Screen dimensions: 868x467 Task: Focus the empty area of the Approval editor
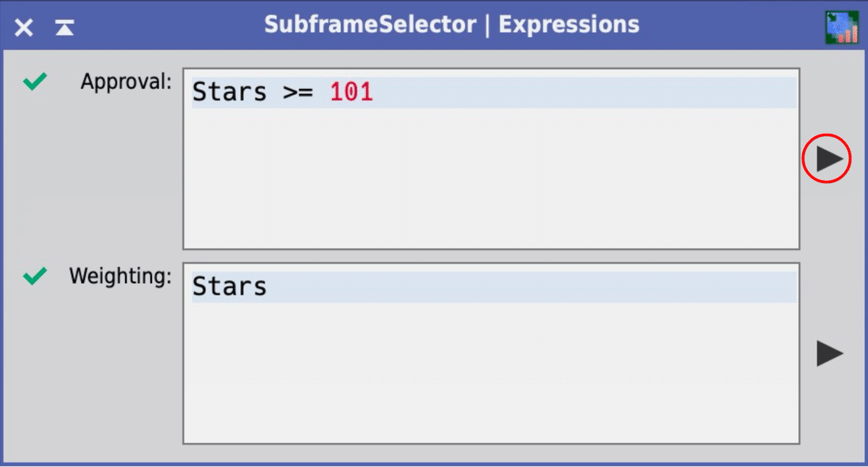[x=490, y=181]
